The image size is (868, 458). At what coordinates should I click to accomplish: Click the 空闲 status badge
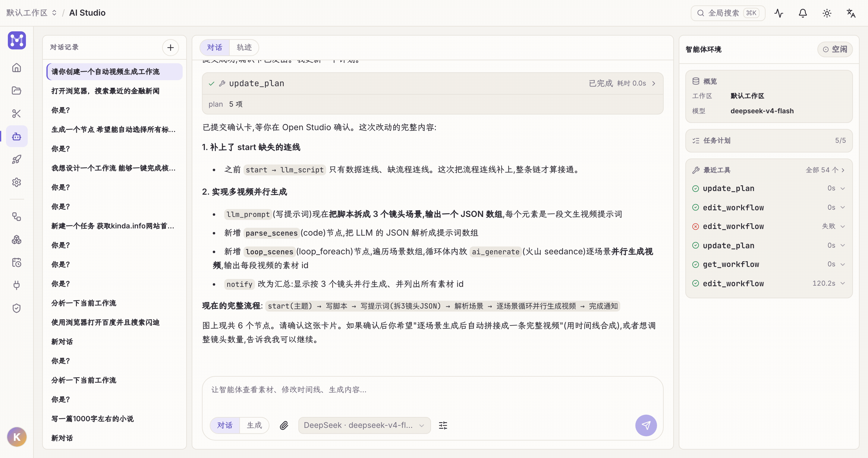pos(835,49)
